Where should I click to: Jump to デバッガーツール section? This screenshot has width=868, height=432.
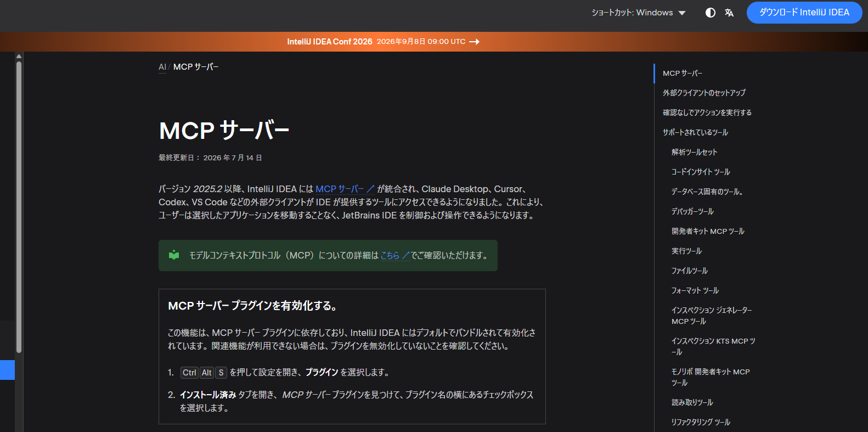pos(692,212)
